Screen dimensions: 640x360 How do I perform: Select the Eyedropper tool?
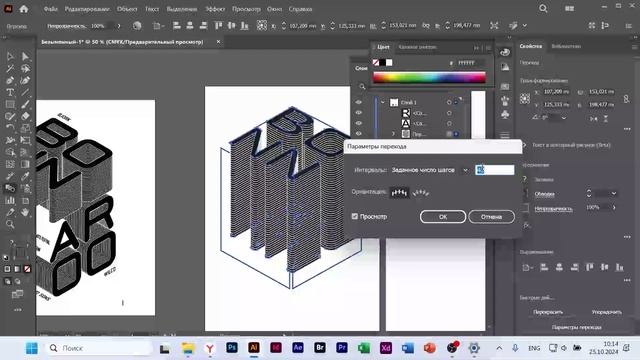pyautogui.click(x=25, y=176)
